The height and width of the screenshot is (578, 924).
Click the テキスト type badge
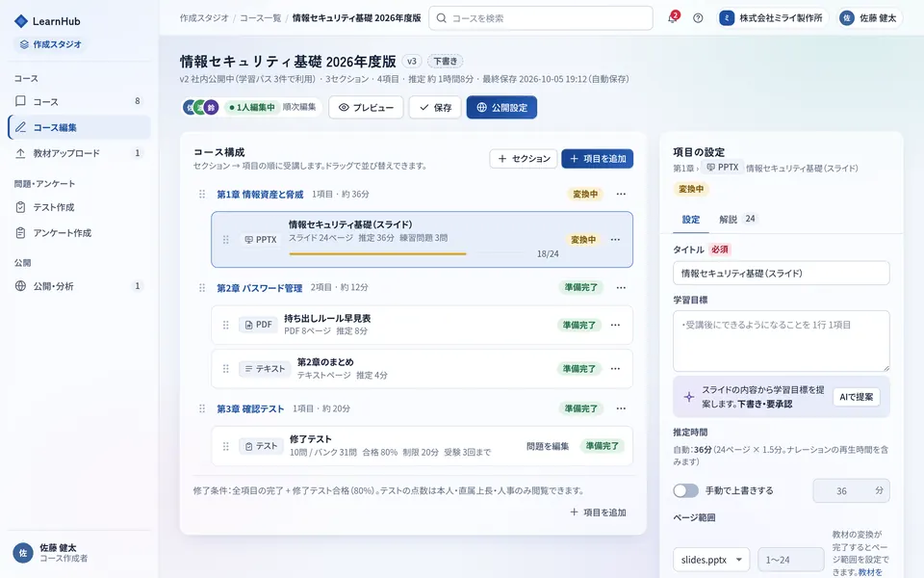[265, 369]
